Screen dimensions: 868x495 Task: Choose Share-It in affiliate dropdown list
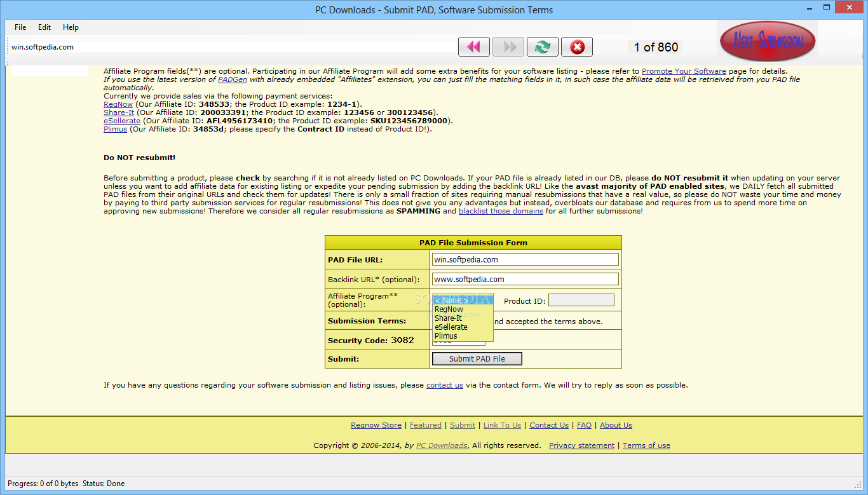click(x=463, y=318)
